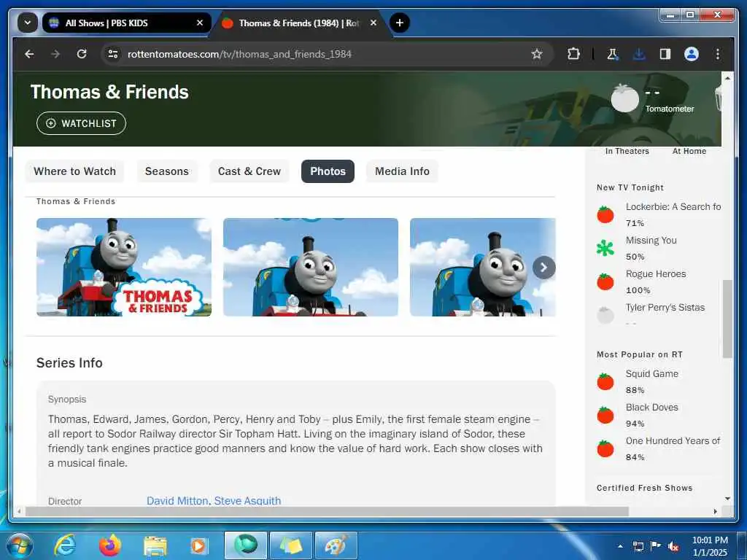Click the tomato icon beside Squid Game

pyautogui.click(x=605, y=381)
